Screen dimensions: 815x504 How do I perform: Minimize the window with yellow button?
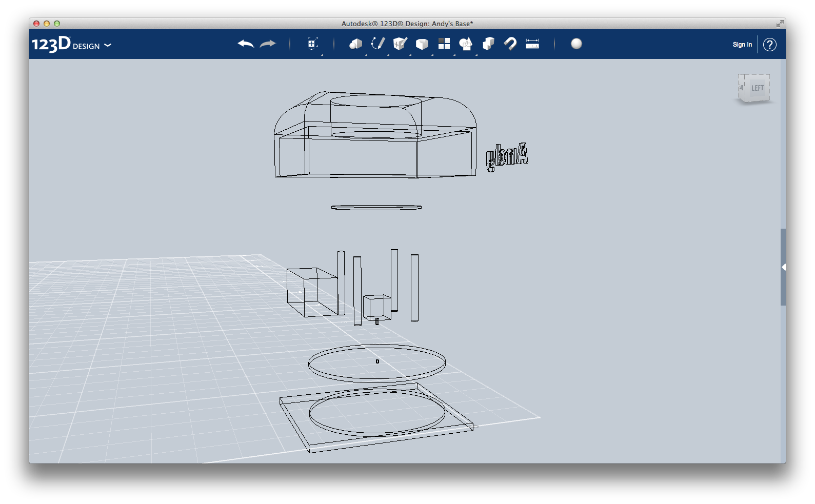pos(47,24)
